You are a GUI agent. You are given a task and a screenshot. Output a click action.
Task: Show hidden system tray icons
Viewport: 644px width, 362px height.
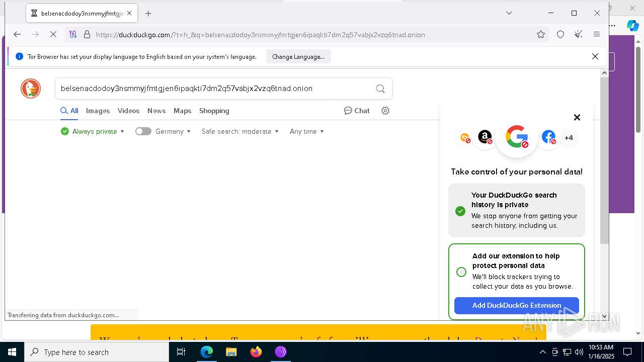pyautogui.click(x=543, y=352)
